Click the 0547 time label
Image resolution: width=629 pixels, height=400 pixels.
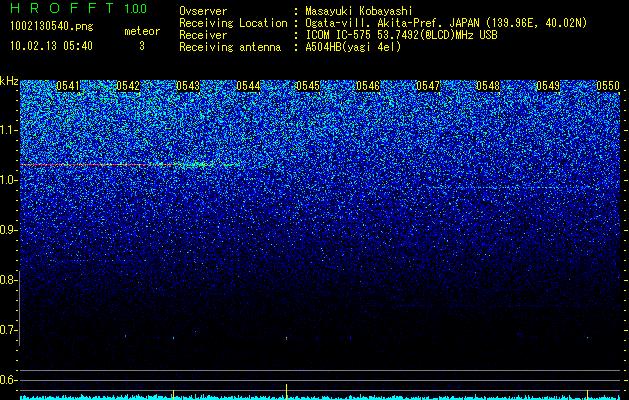tap(428, 86)
